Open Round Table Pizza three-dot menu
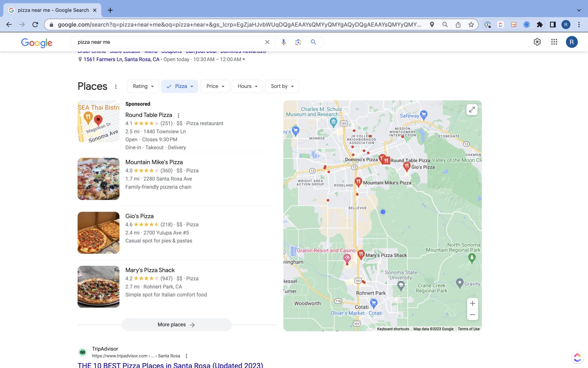 (178, 115)
